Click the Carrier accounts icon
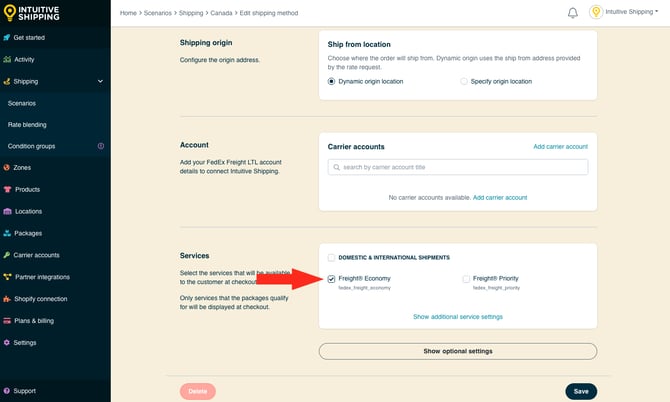This screenshot has width=670, height=402. click(7, 255)
